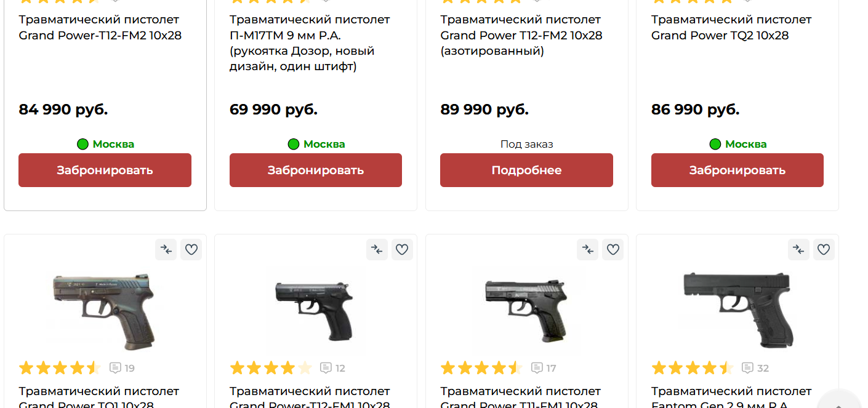
Task: Add Grand Power TQ1 to favorites
Action: pyautogui.click(x=191, y=249)
